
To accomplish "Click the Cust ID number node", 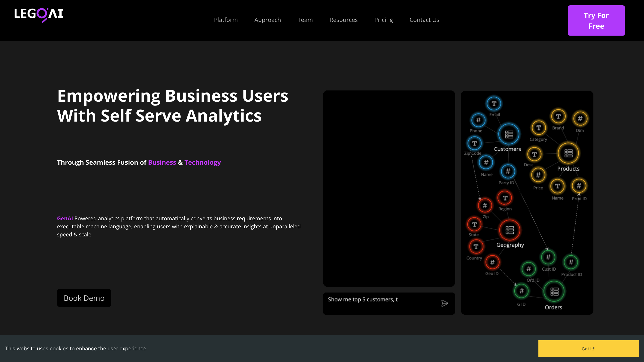I will [548, 257].
